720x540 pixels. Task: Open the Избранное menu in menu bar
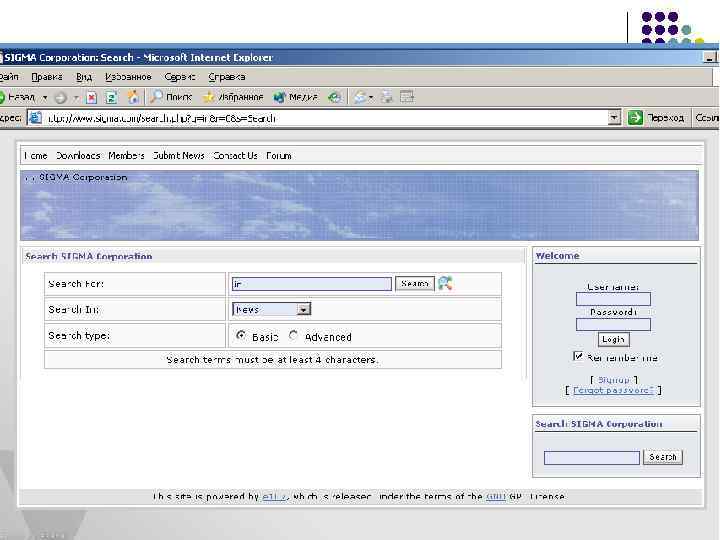[128, 77]
